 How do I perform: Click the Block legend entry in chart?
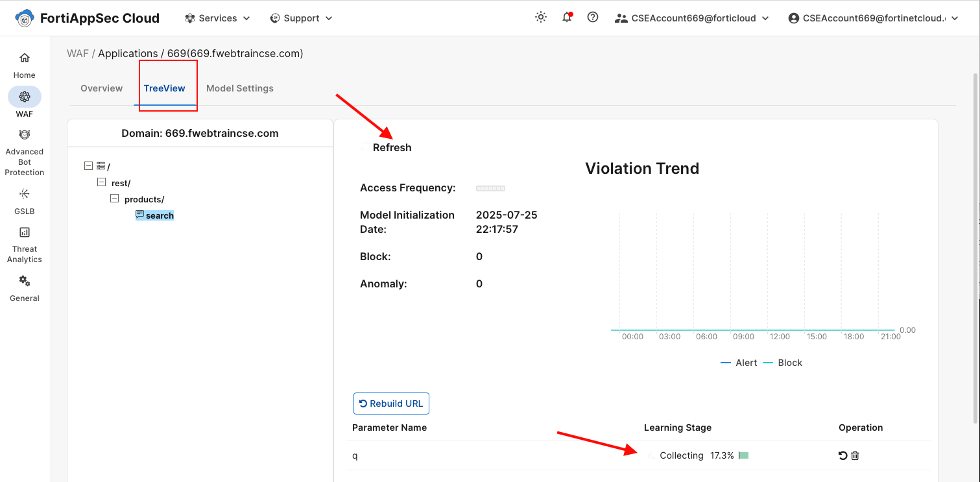[782, 363]
